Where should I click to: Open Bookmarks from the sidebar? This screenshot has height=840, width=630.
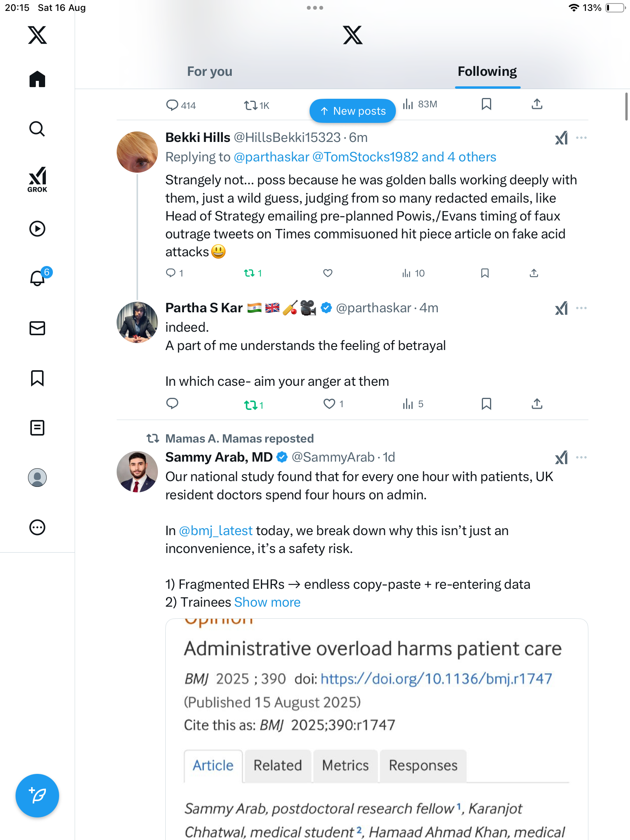pos(37,378)
